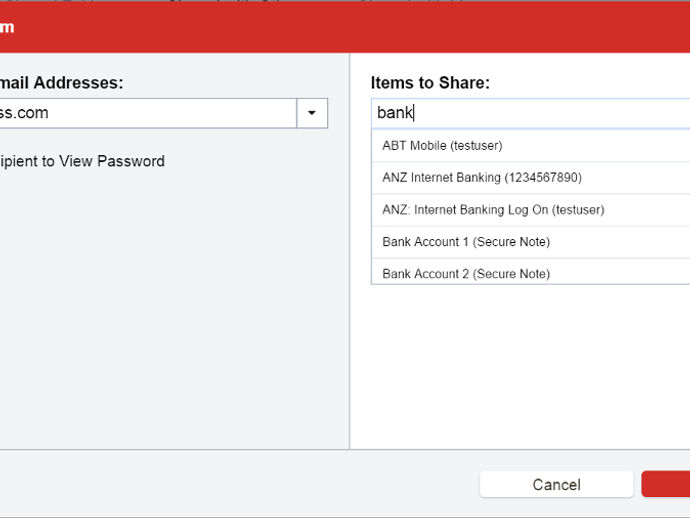Screen dimensions: 690x518
Task: Click blank gray area under View Password option
Action: (x=174, y=308)
